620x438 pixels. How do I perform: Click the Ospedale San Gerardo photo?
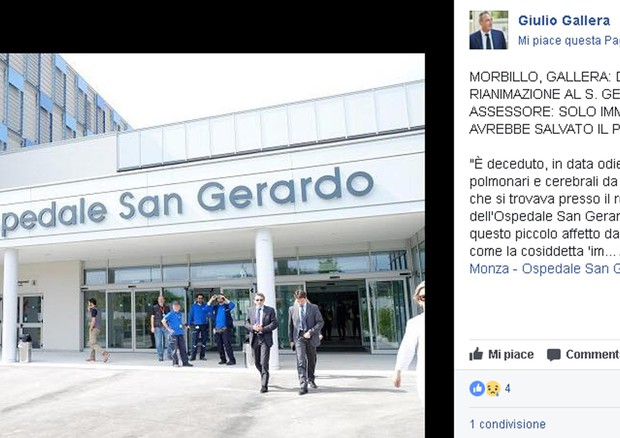(212, 245)
